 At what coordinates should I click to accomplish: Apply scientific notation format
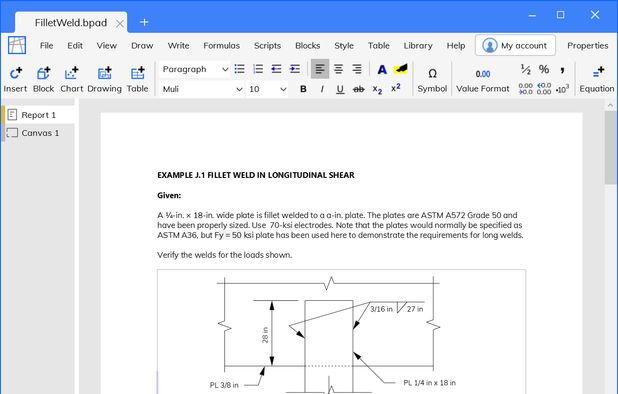(562, 89)
